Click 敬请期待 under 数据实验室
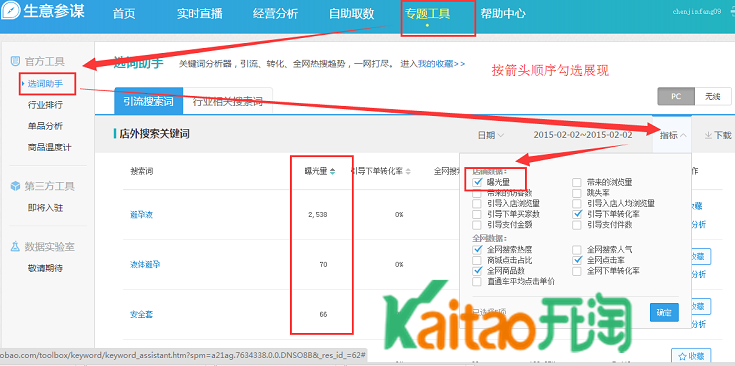 45,268
